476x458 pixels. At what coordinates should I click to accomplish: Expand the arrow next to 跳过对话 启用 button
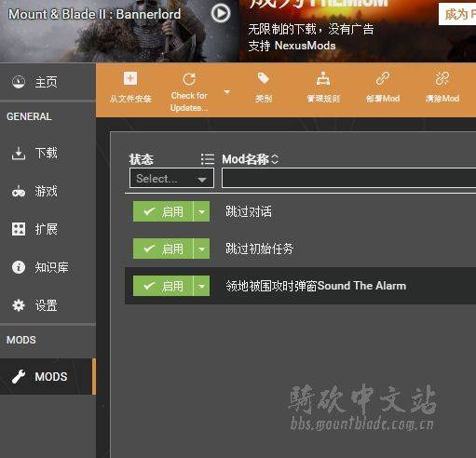click(x=201, y=211)
